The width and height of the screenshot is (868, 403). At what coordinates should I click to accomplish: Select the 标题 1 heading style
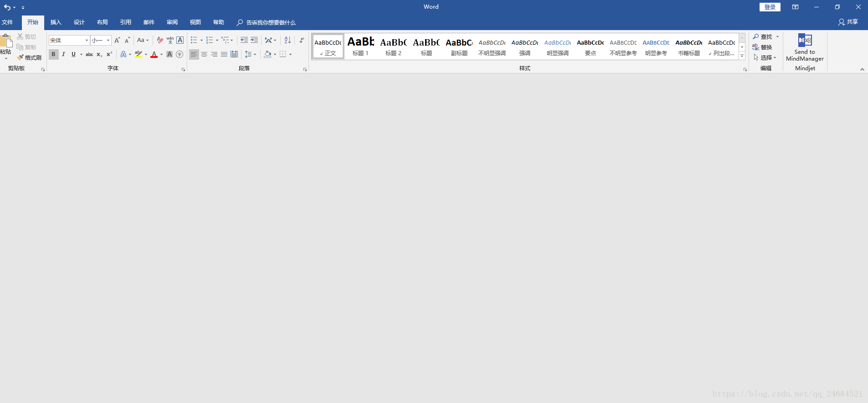360,46
